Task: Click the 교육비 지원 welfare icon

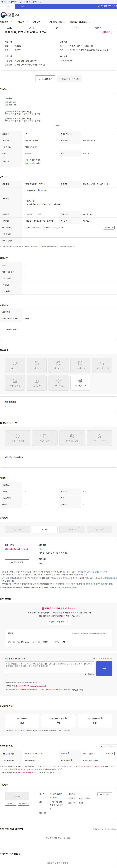Action: coord(80,366)
